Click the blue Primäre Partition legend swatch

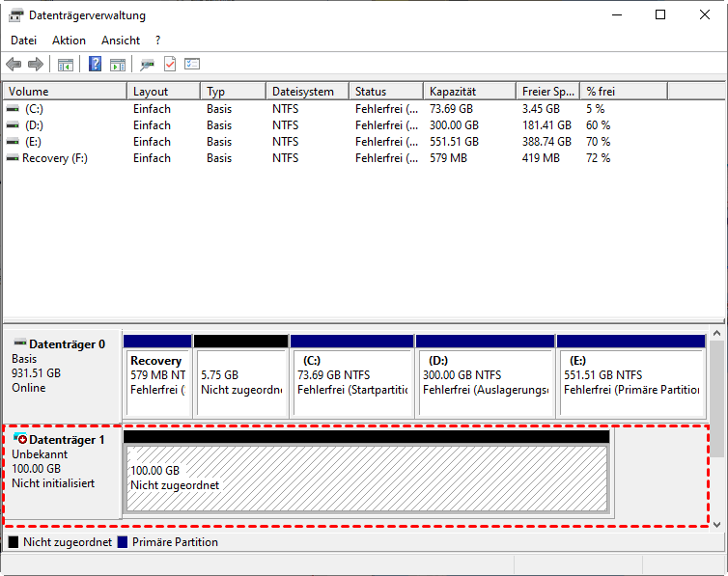pos(123,542)
